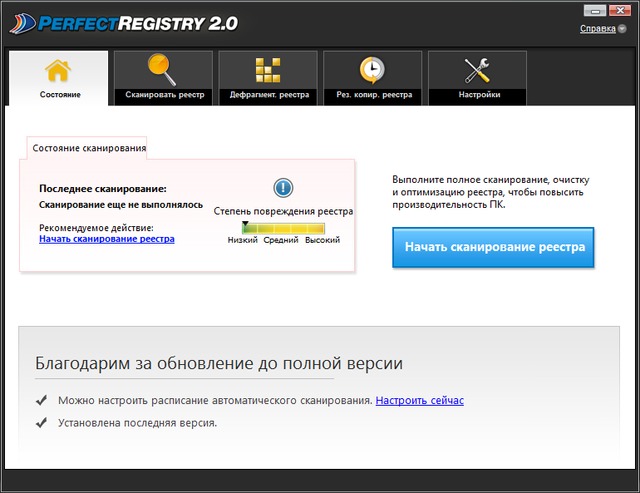Open the clock icon for registry backup
Image resolution: width=640 pixels, height=493 pixels.
(371, 70)
